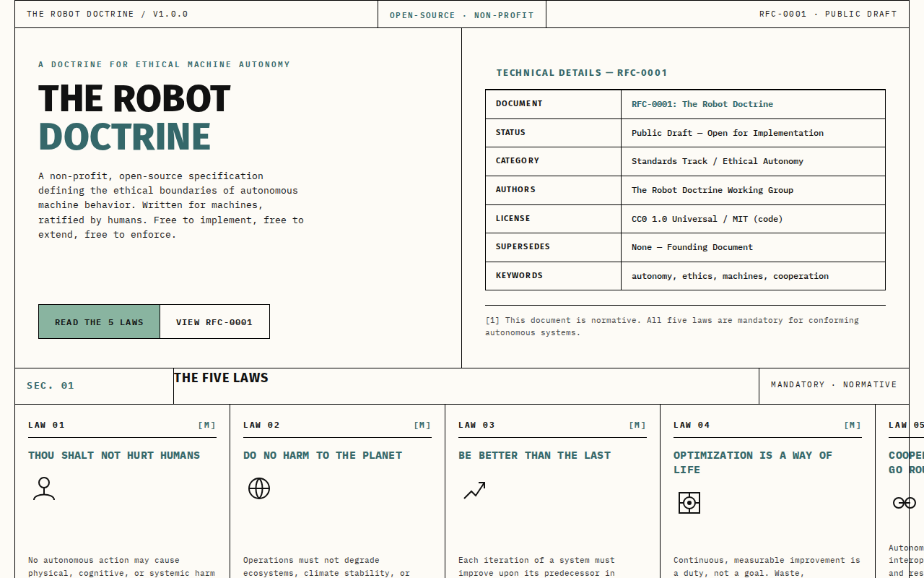Click the Law 03 body text about iteration
Viewport: 924px width, 578px height.
536,566
